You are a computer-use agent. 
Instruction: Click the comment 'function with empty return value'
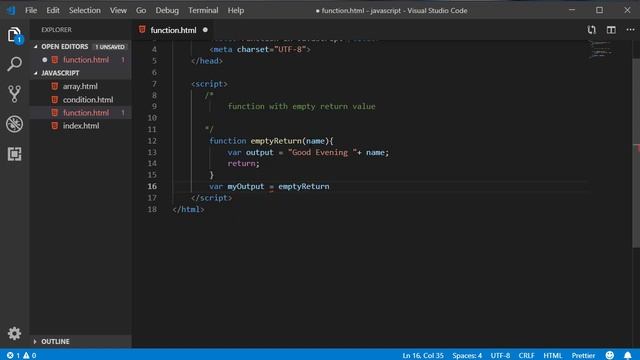click(x=301, y=107)
